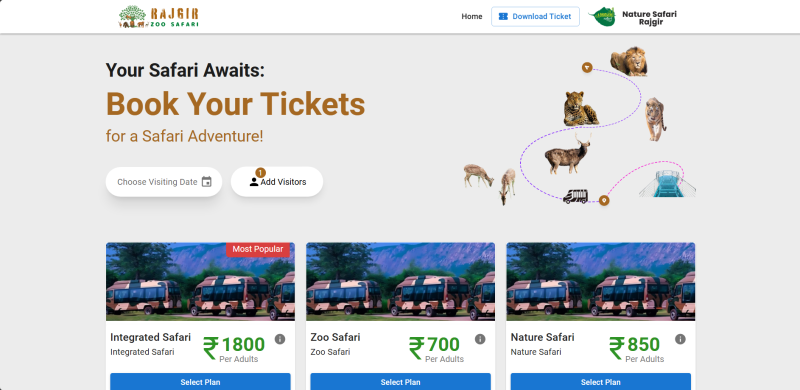The width and height of the screenshot is (800, 390).
Task: Click the Zoo Safari card image
Action: pyautogui.click(x=401, y=281)
